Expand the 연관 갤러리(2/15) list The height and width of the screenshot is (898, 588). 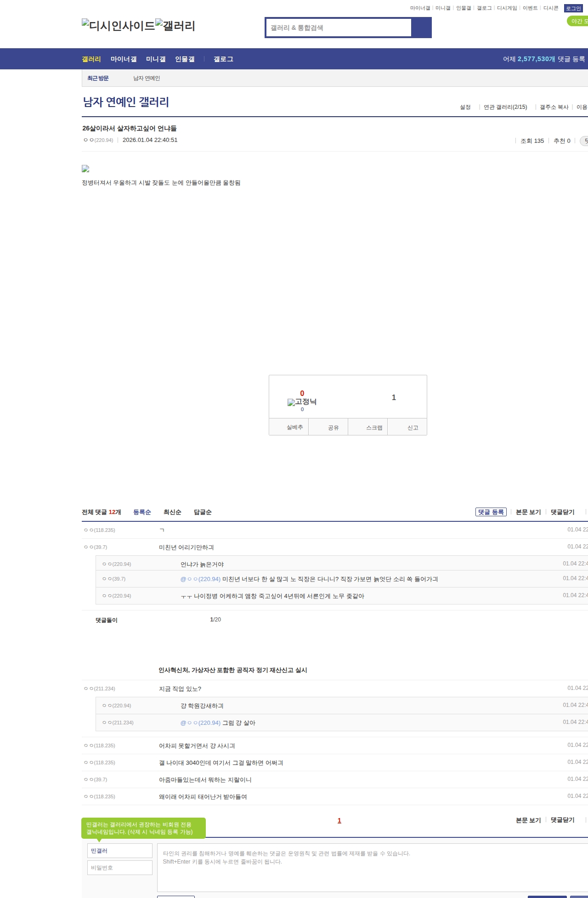click(x=505, y=107)
